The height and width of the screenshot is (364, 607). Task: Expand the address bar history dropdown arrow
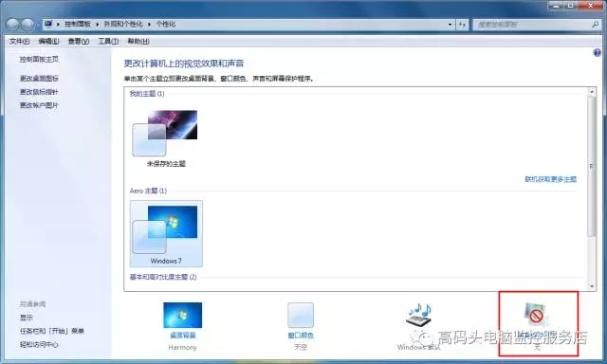tap(450, 25)
